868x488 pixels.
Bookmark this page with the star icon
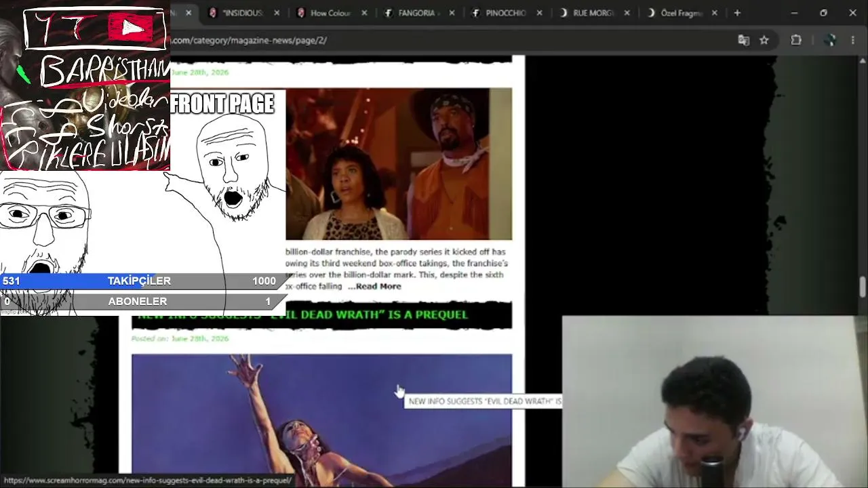[764, 40]
